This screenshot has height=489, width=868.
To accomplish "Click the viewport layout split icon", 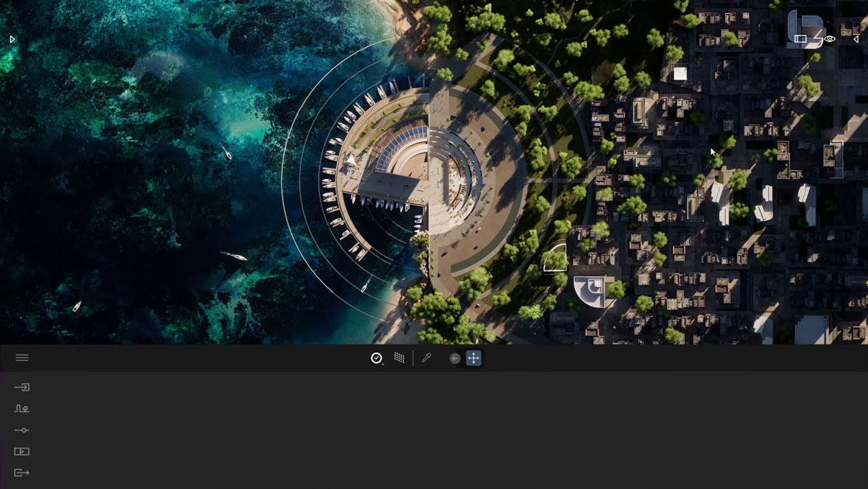I will pyautogui.click(x=801, y=40).
